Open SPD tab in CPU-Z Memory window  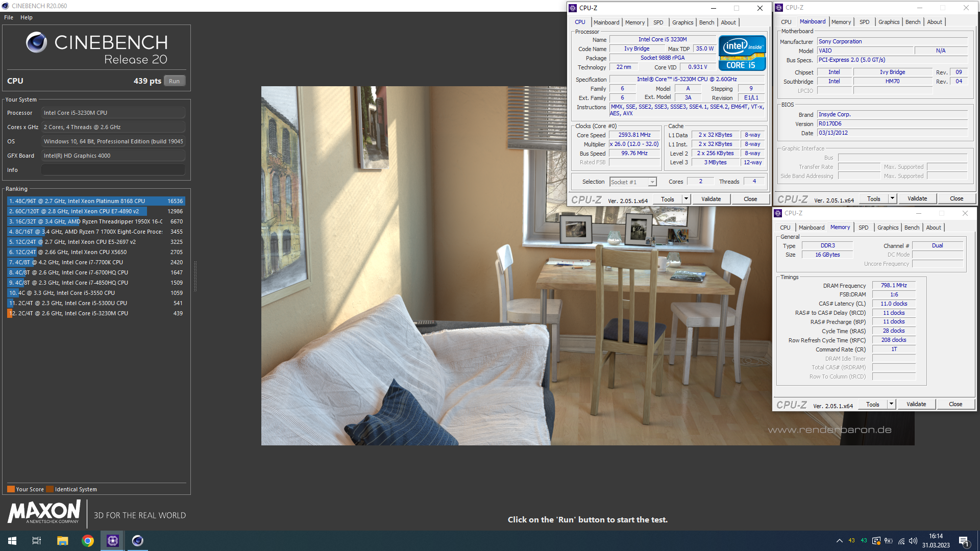(863, 228)
